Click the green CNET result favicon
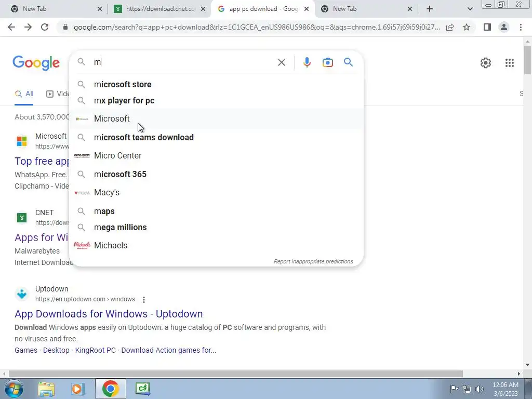The image size is (532, 399). click(x=22, y=218)
